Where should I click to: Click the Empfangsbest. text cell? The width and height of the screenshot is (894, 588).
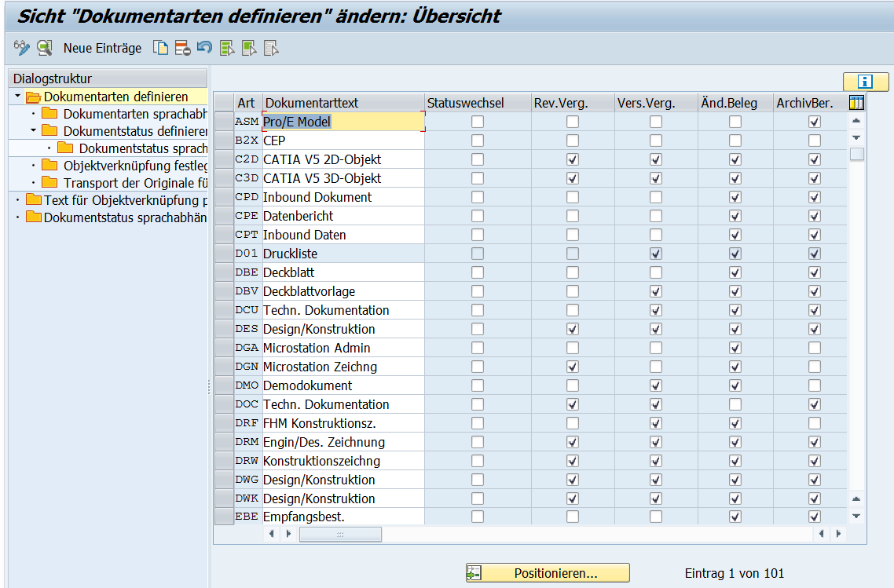tap(343, 517)
